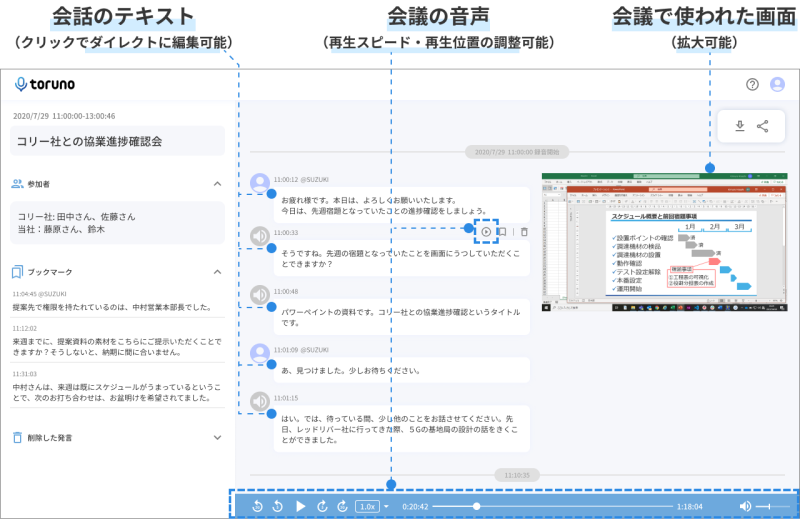This screenshot has width=800, height=519.
Task: Edit text of message はい。では、待っている間
Action: click(402, 429)
